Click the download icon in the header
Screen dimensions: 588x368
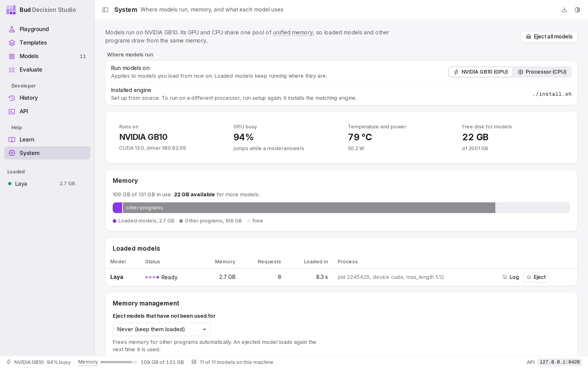[564, 10]
